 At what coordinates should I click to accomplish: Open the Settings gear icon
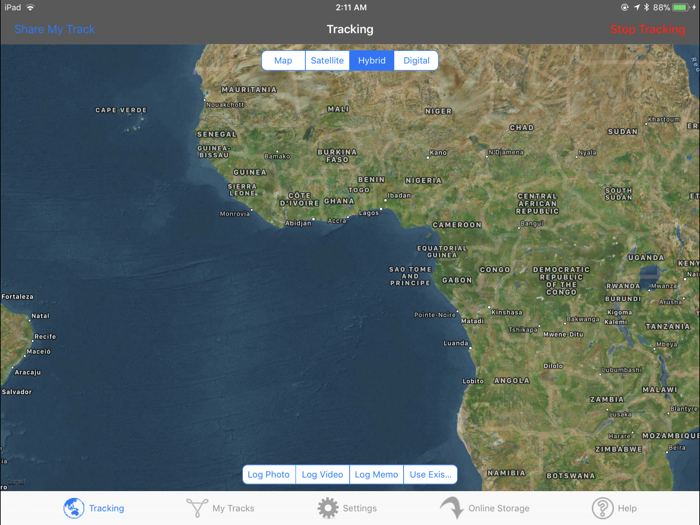pyautogui.click(x=328, y=508)
